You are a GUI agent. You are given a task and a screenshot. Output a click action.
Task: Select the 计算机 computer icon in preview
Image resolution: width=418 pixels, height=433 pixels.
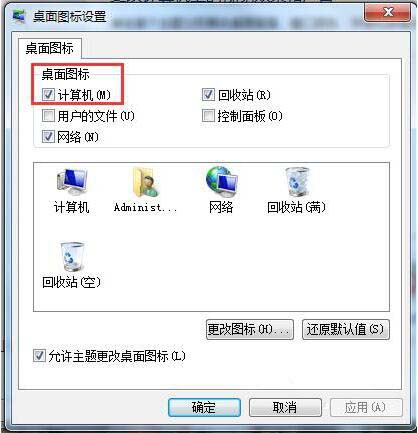coord(72,190)
